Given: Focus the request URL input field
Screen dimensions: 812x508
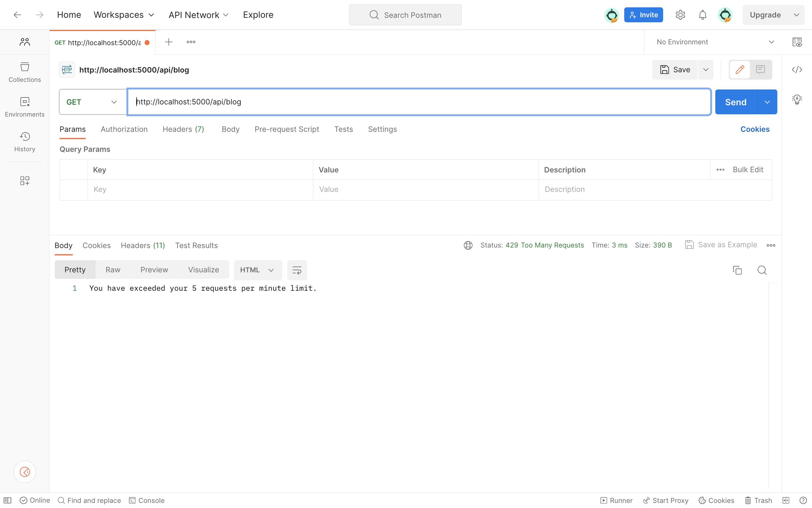Looking at the screenshot, I should (419, 102).
